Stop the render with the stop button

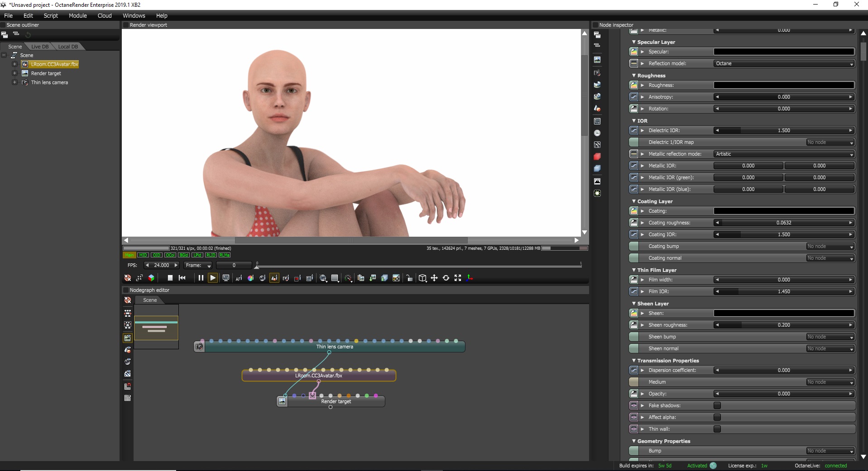pyautogui.click(x=170, y=278)
